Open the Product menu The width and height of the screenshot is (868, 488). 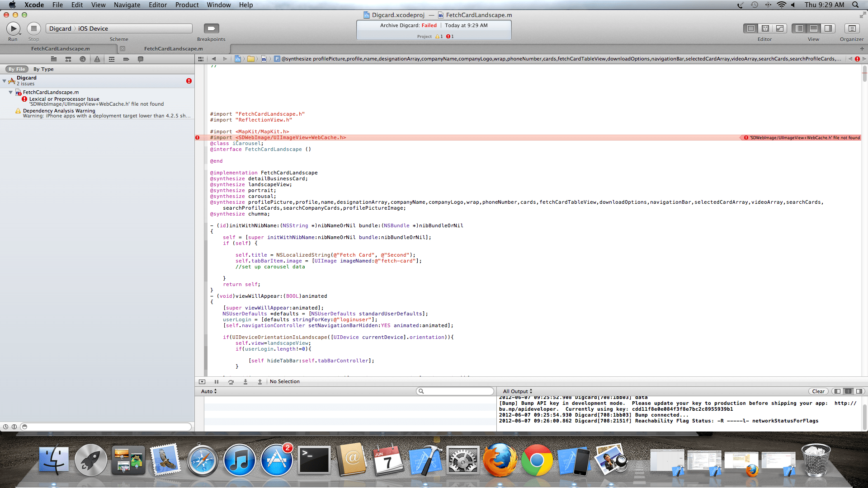(x=187, y=5)
